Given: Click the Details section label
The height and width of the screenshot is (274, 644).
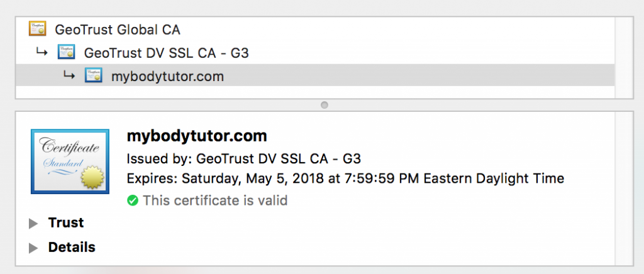Looking at the screenshot, I should point(72,247).
